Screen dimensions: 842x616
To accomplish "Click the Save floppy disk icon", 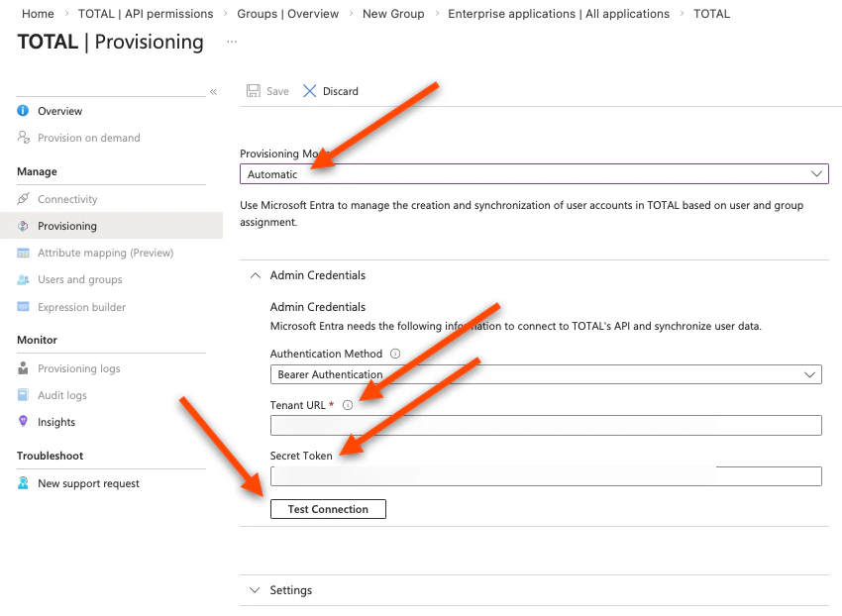I will (254, 91).
